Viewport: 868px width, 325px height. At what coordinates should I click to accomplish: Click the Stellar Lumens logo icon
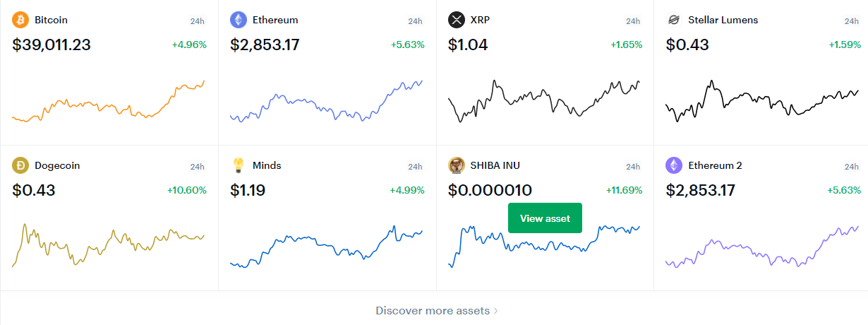674,20
